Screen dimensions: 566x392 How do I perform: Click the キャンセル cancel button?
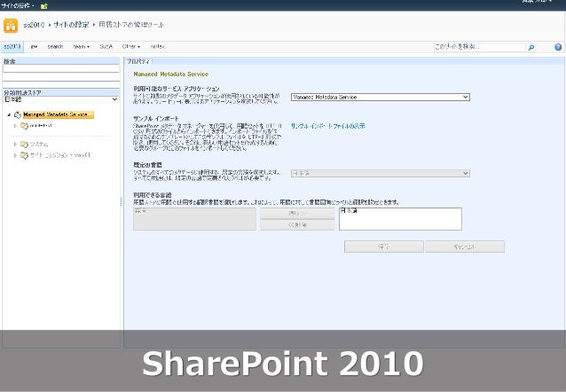[x=465, y=247]
